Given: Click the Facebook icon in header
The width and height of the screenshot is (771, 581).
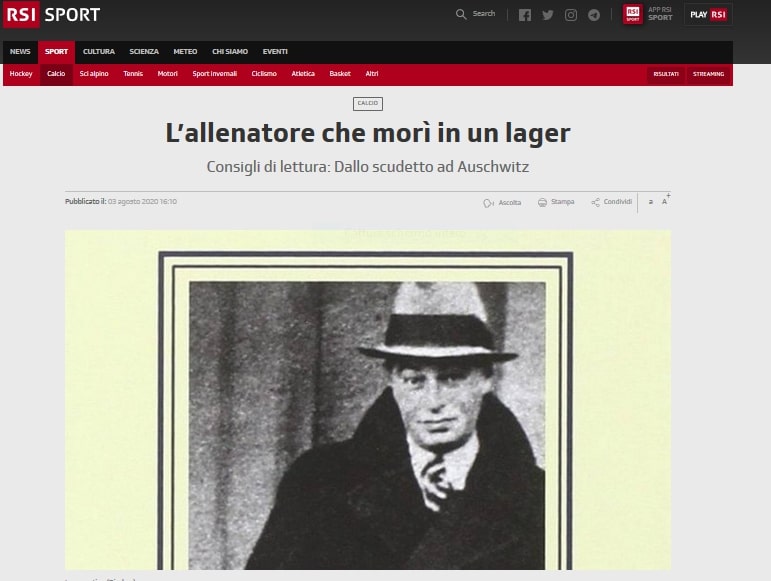Looking at the screenshot, I should click(x=525, y=15).
